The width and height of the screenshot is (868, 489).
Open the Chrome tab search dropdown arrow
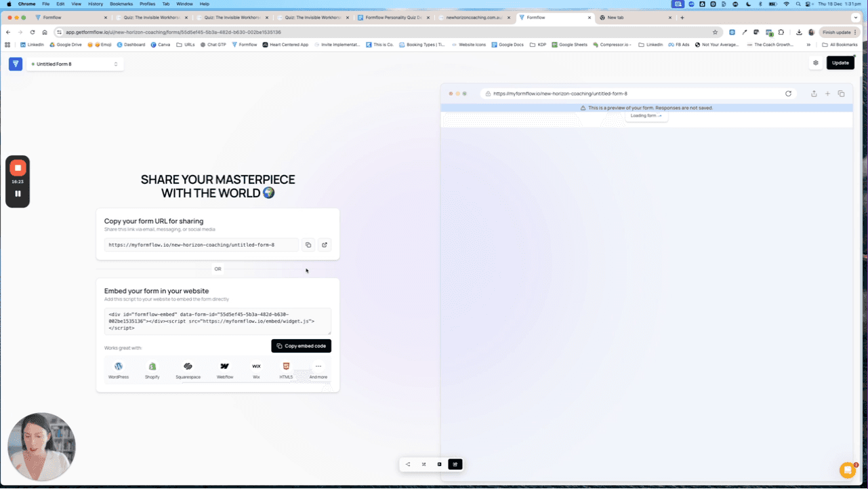(x=856, y=18)
